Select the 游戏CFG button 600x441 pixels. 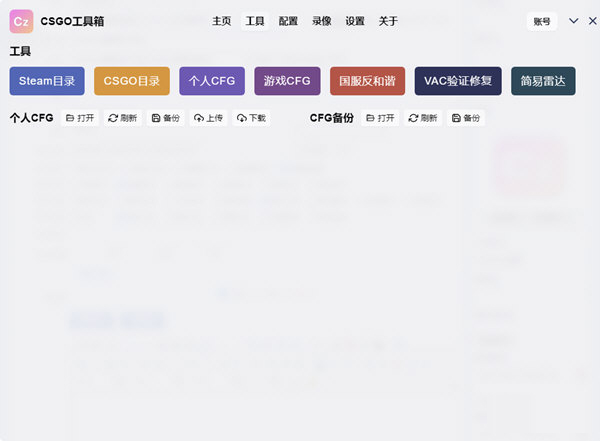pyautogui.click(x=287, y=81)
